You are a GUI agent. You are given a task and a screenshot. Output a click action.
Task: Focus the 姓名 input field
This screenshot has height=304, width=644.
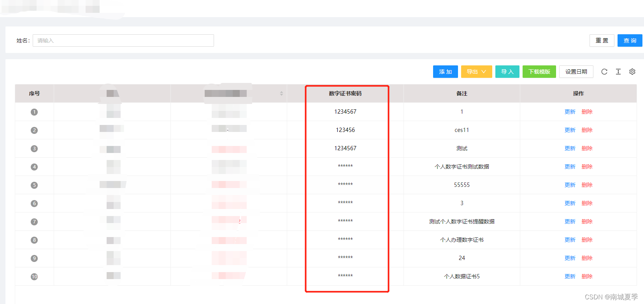point(123,40)
